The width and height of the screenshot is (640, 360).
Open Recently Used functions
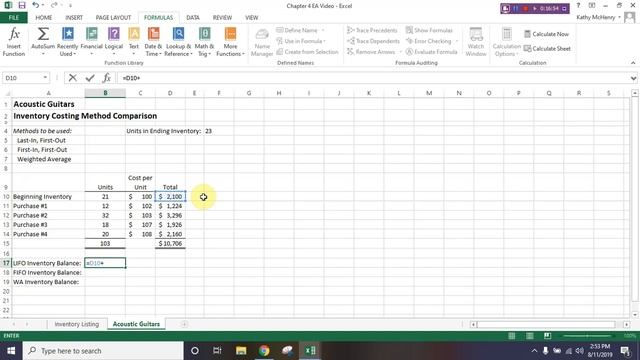pos(67,42)
